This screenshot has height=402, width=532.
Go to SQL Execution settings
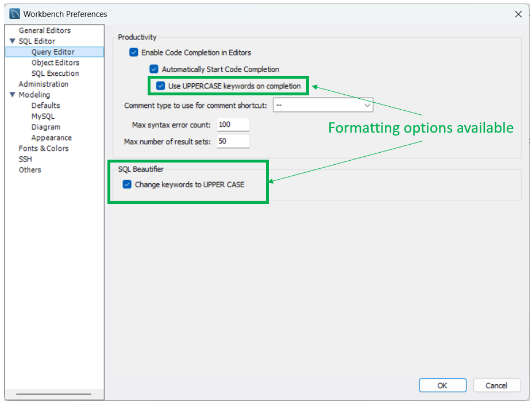55,74
